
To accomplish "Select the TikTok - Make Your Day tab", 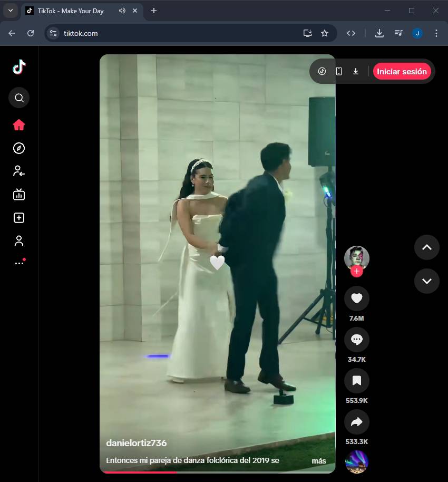I will click(70, 11).
